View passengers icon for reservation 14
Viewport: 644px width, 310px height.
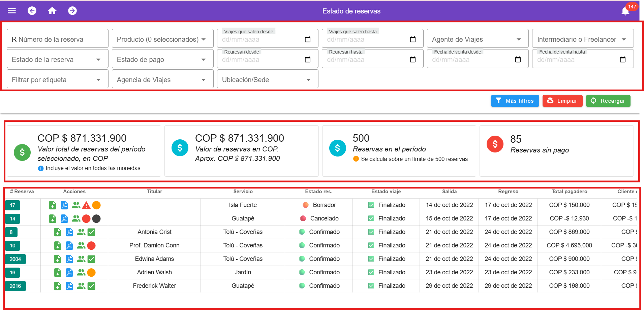[76, 218]
